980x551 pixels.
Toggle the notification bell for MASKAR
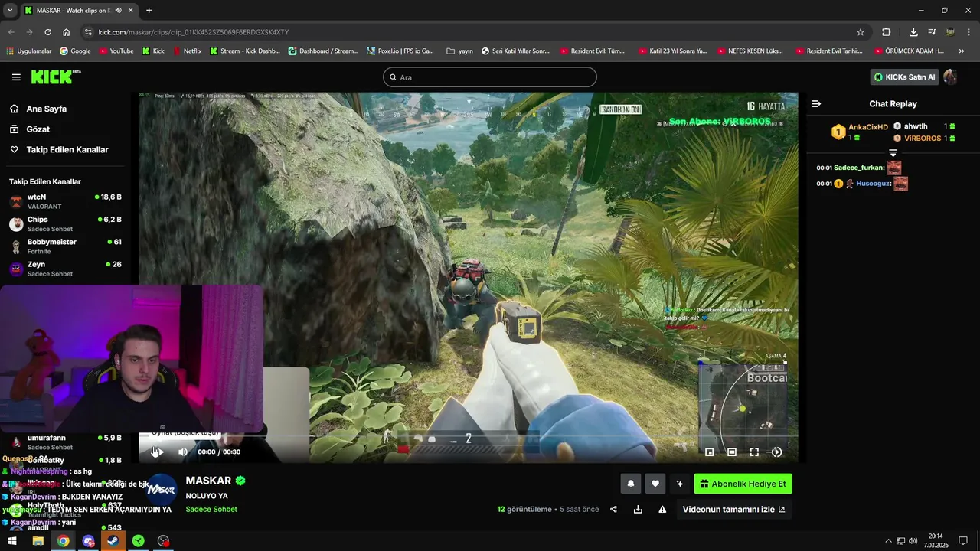(x=631, y=484)
